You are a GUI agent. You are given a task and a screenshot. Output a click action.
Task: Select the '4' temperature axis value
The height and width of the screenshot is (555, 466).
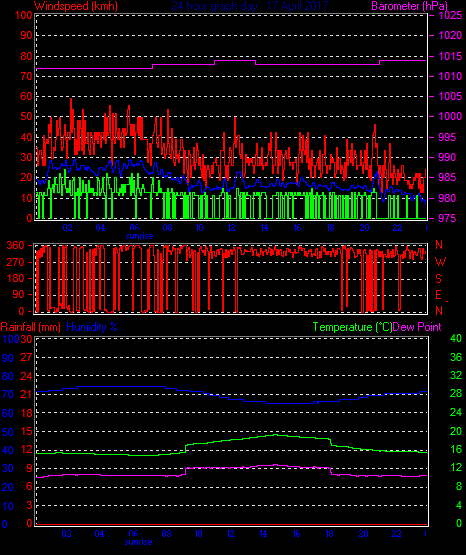pyautogui.click(x=459, y=505)
